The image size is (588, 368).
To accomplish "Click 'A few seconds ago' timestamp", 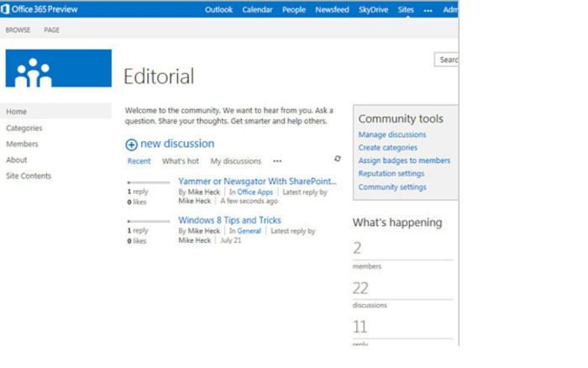I will point(249,201).
